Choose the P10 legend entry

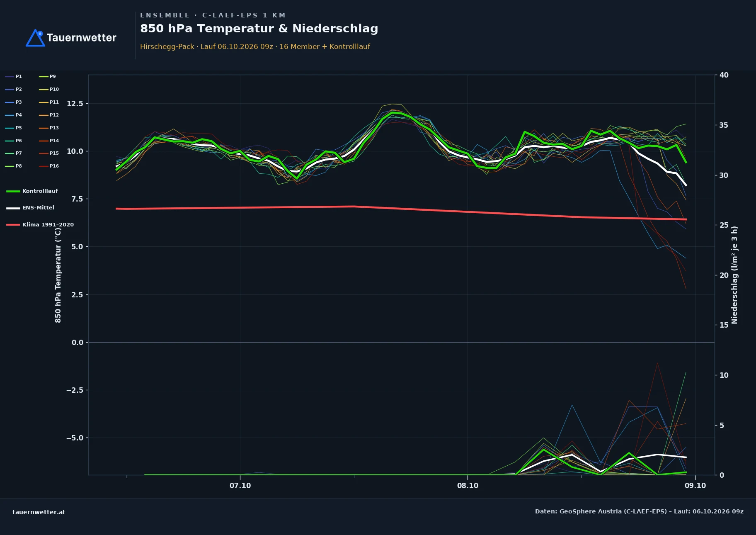coord(49,89)
